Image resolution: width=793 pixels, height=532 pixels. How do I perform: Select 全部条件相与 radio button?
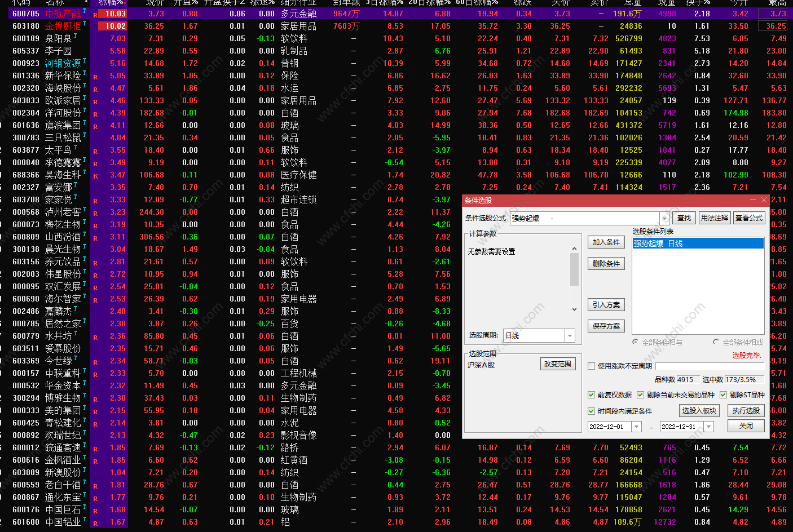coord(636,342)
